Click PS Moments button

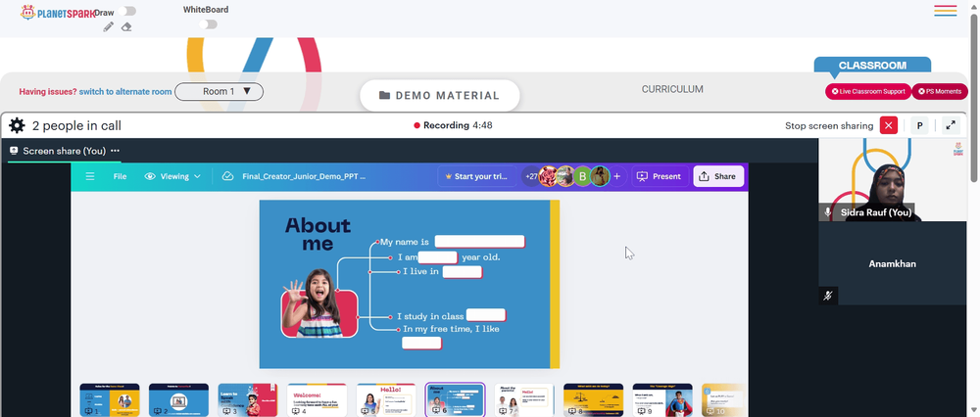(940, 91)
